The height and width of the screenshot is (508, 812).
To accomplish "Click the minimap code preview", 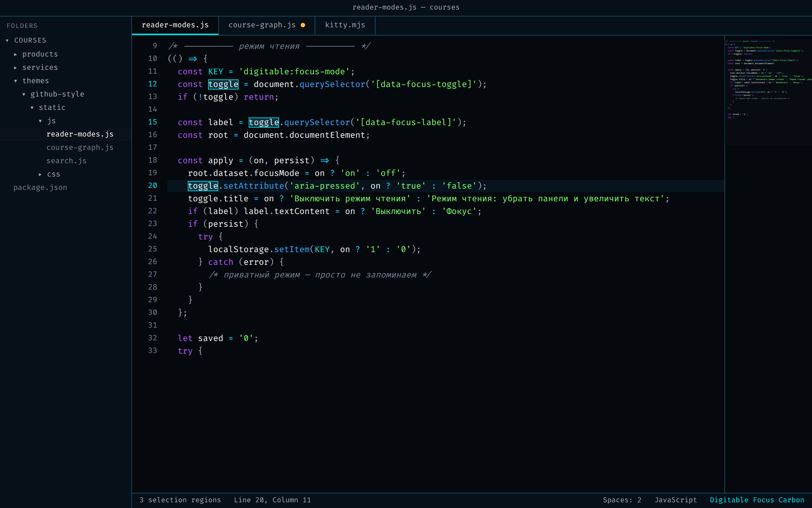I will click(768, 80).
